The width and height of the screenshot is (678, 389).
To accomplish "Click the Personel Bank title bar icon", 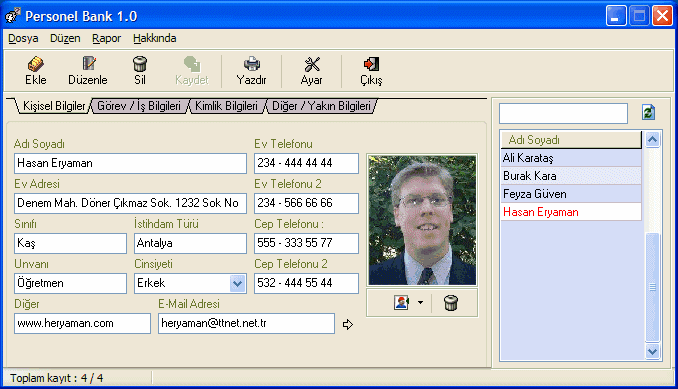I will coord(13,16).
